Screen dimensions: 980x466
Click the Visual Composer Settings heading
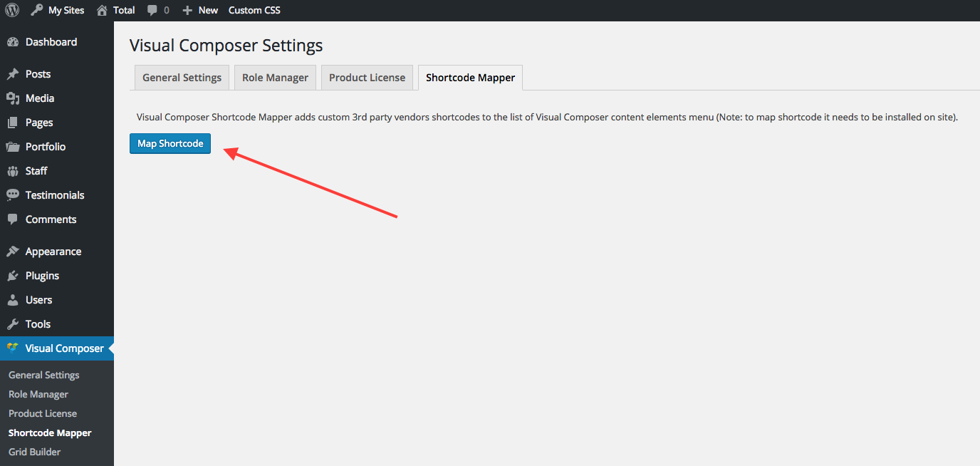tap(226, 46)
